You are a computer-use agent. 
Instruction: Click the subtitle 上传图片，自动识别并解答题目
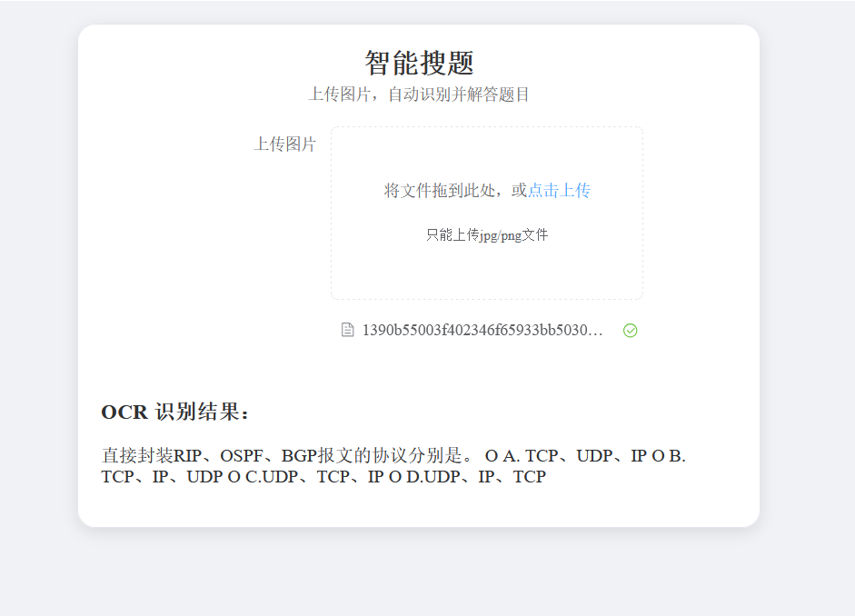point(418,93)
